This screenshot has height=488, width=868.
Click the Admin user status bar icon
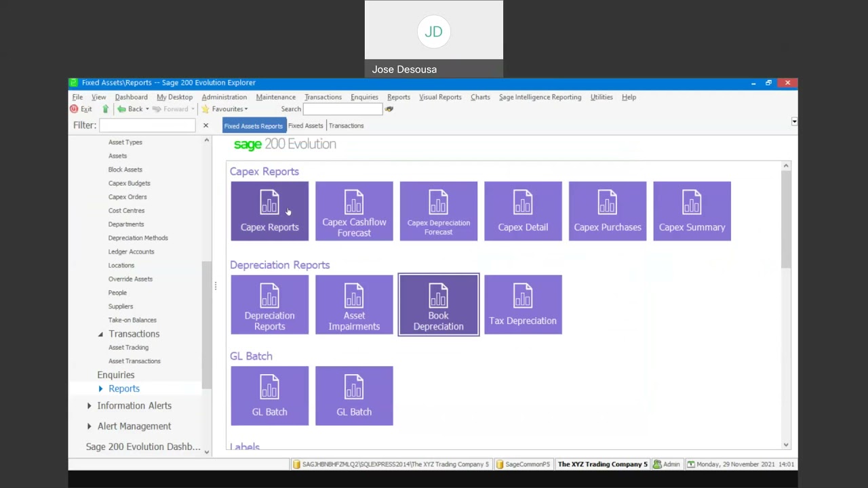pyautogui.click(x=657, y=464)
